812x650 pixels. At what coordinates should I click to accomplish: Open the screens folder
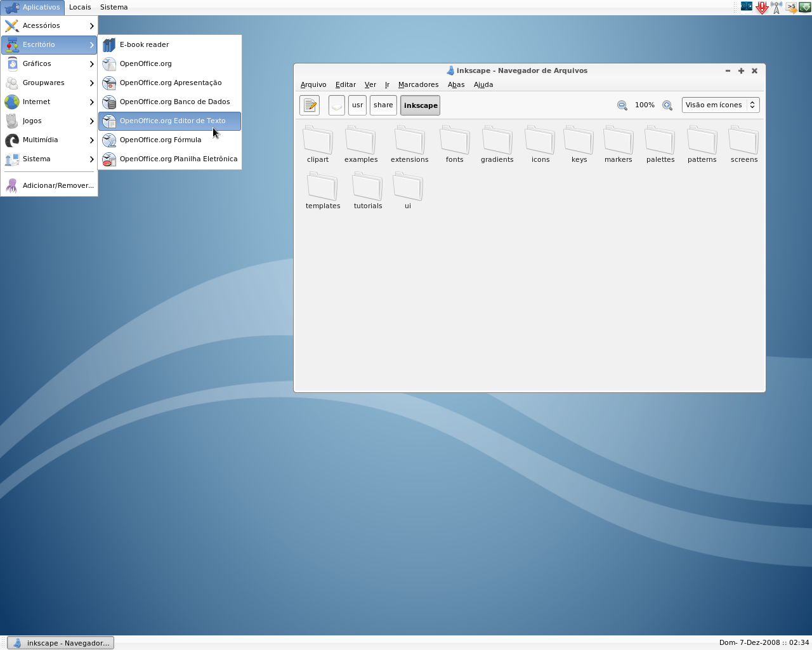744,144
